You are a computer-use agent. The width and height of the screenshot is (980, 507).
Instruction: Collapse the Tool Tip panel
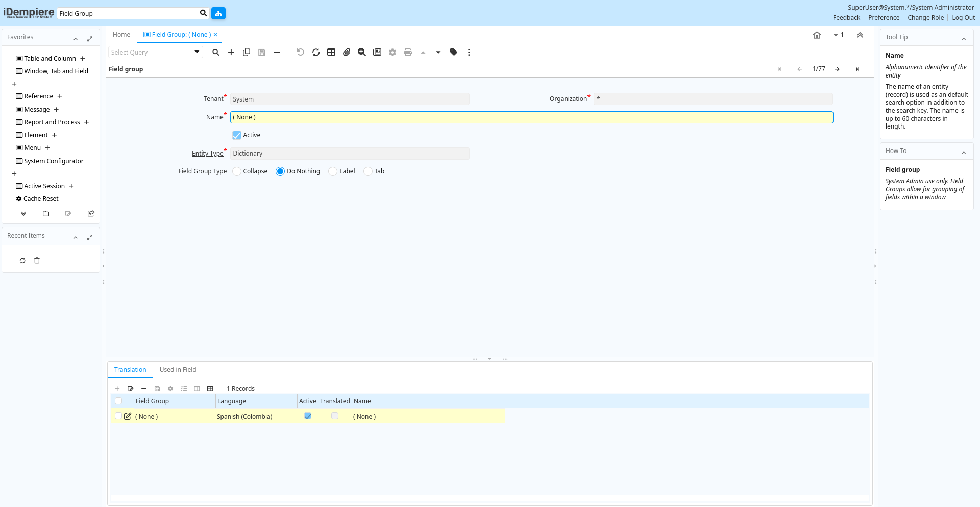point(964,39)
